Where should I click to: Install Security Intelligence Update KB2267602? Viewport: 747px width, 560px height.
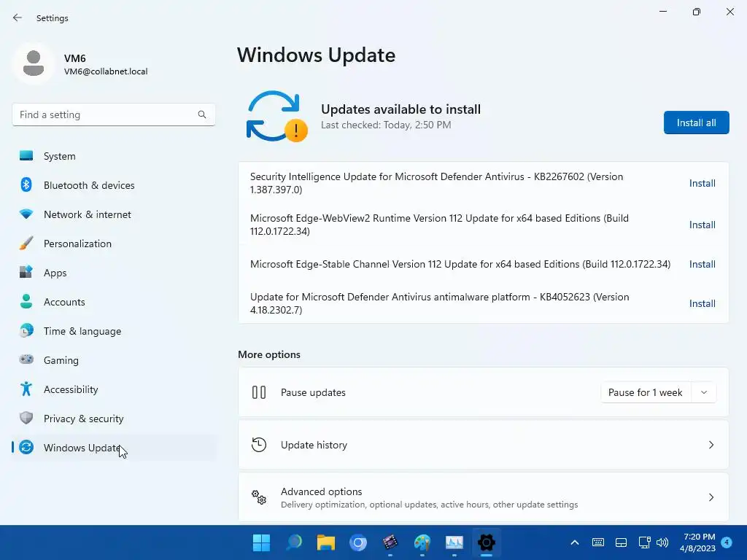[x=703, y=183]
